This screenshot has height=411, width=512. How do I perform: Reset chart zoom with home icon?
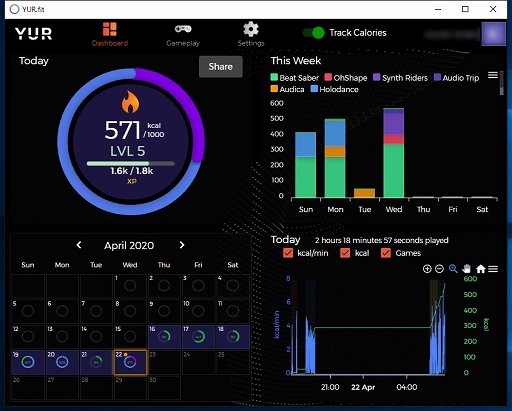pos(480,269)
